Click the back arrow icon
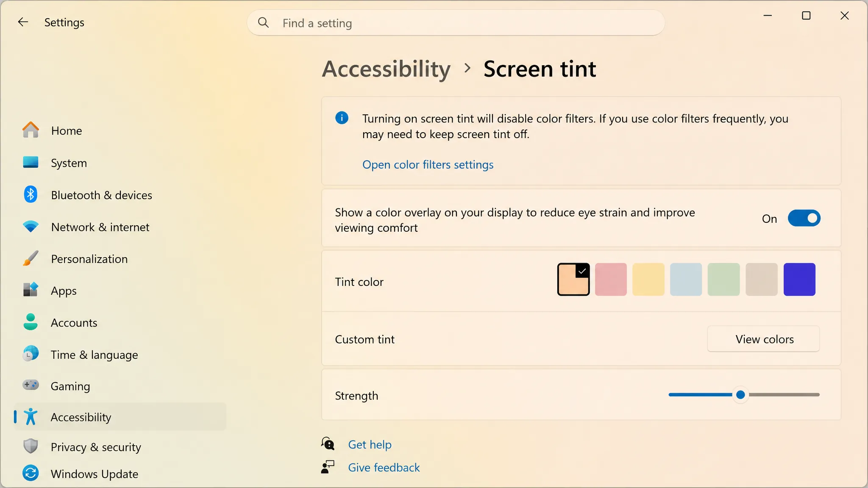 23,22
